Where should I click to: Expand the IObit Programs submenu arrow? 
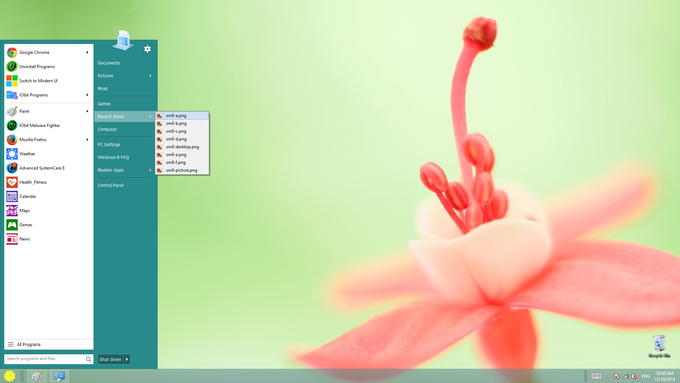(x=87, y=95)
